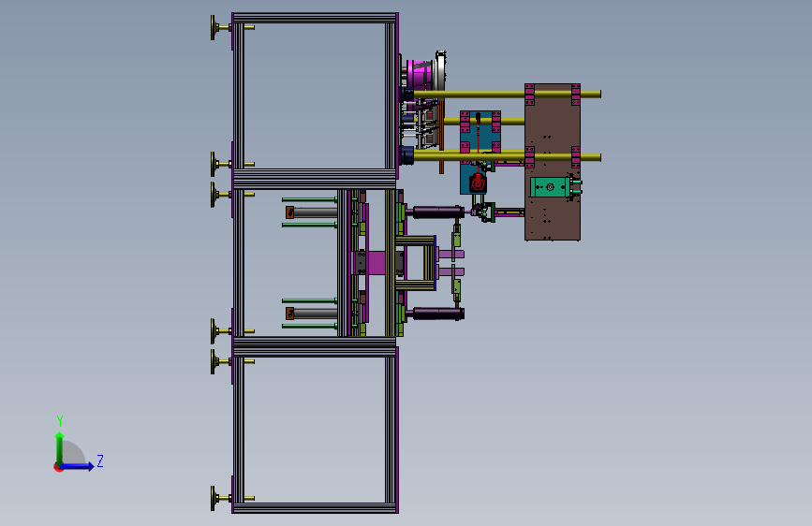Select the large brown mounting plate
812x526 pixels.
552,162
